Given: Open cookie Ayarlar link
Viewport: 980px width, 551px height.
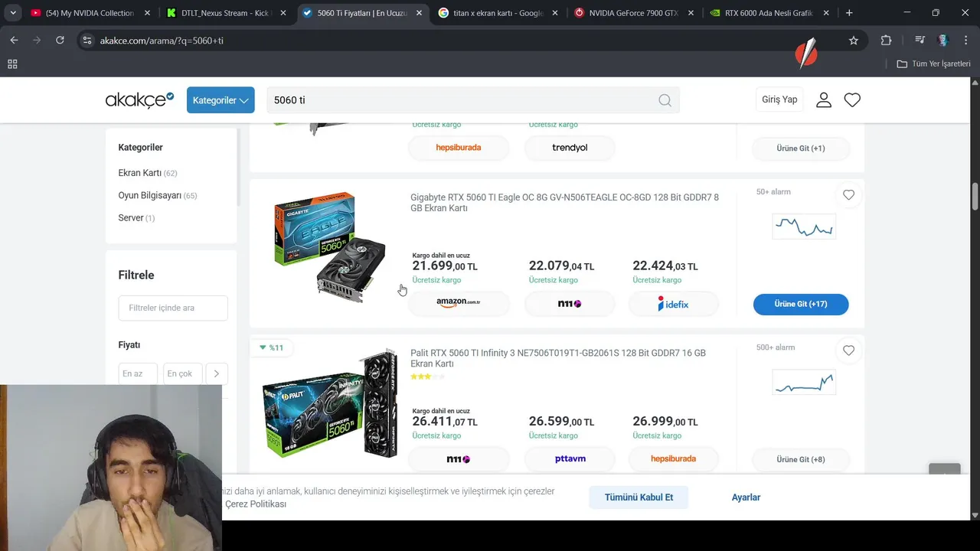Looking at the screenshot, I should pos(746,497).
